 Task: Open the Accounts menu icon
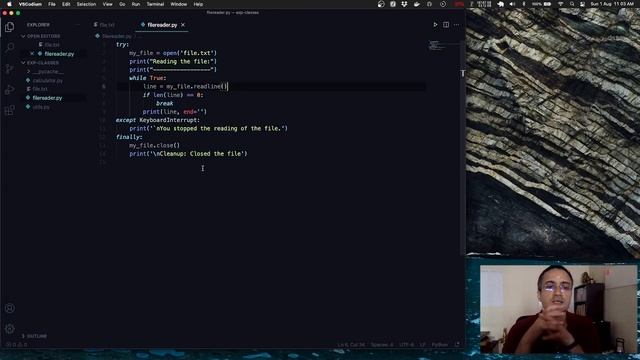click(9, 308)
